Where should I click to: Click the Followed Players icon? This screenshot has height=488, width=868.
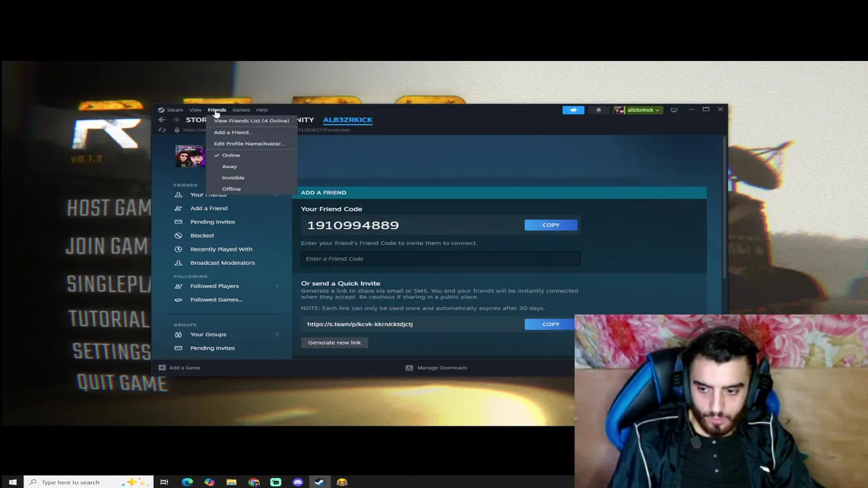tap(178, 286)
